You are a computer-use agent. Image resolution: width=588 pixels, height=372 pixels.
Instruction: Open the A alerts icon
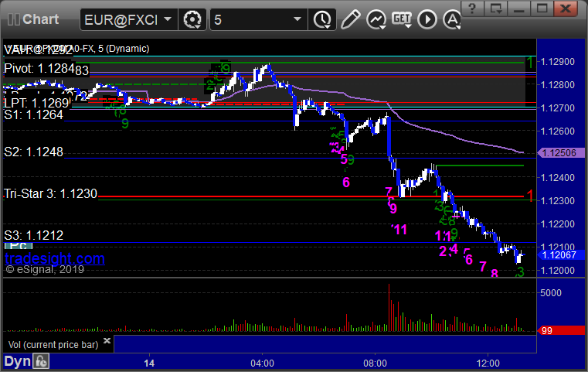click(x=452, y=19)
